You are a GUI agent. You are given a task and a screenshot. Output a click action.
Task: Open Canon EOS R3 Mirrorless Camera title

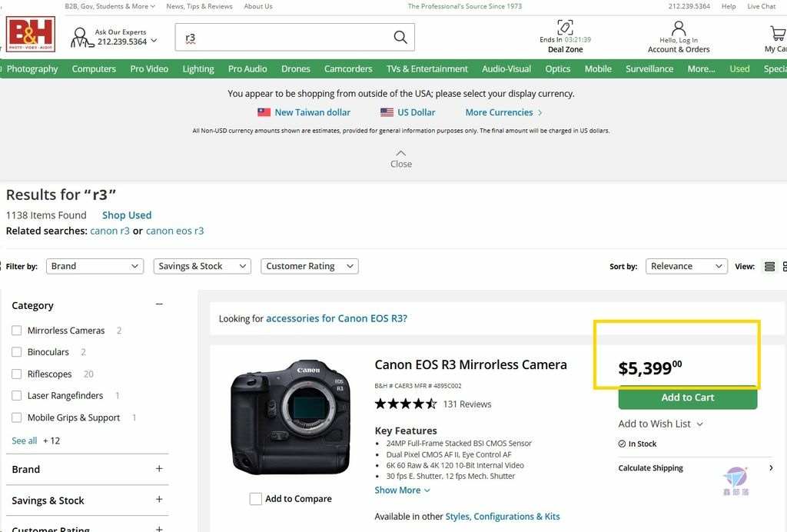coord(471,365)
